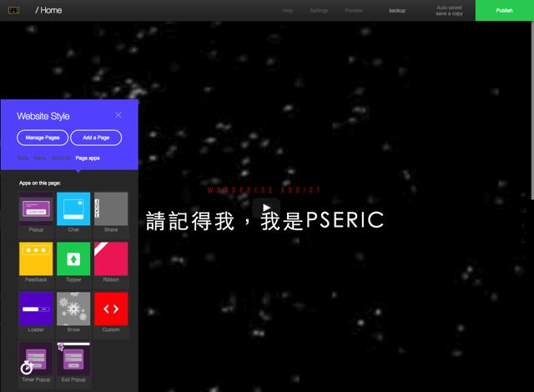
Task: Open the Settings menu
Action: (x=319, y=11)
